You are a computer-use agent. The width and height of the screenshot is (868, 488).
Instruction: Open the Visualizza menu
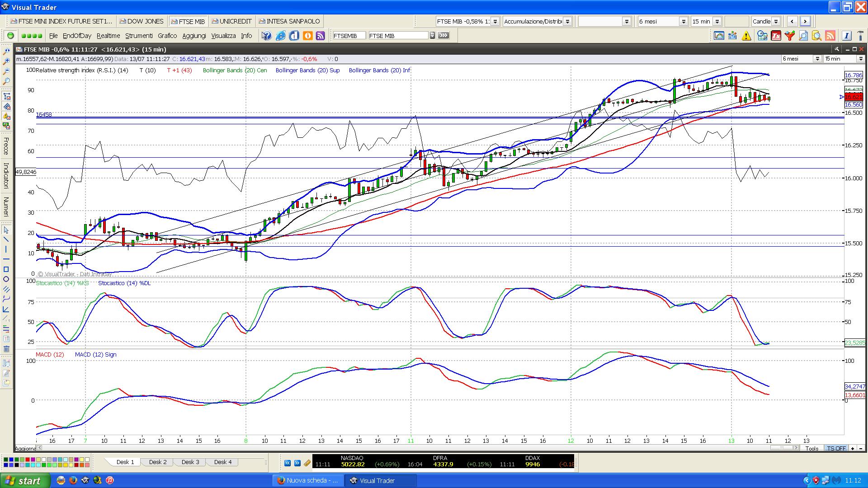click(x=223, y=36)
